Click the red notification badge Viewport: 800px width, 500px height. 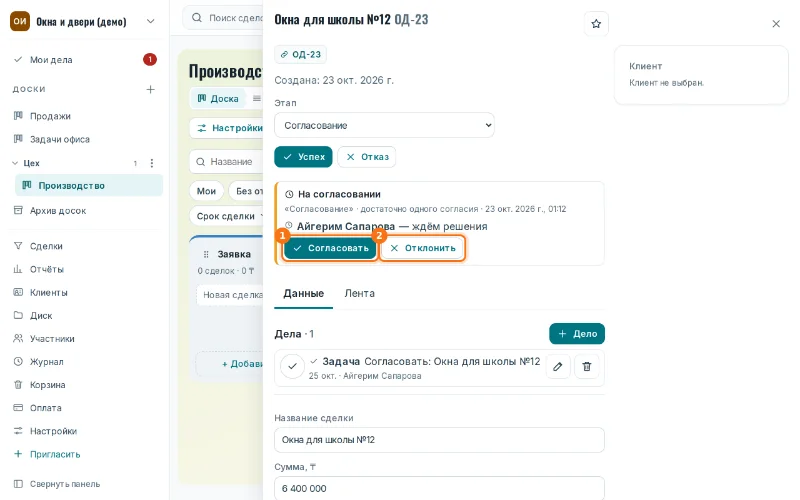[x=149, y=60]
